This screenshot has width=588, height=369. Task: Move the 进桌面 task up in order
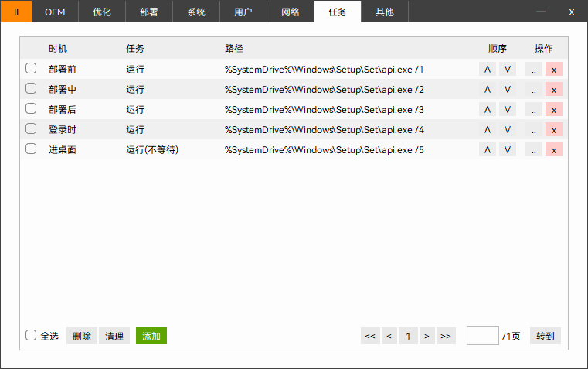click(x=488, y=150)
